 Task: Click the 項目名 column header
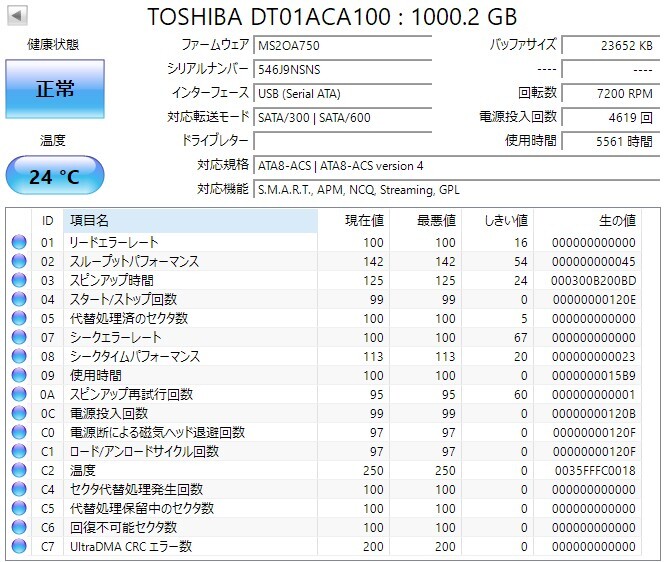tap(190, 221)
